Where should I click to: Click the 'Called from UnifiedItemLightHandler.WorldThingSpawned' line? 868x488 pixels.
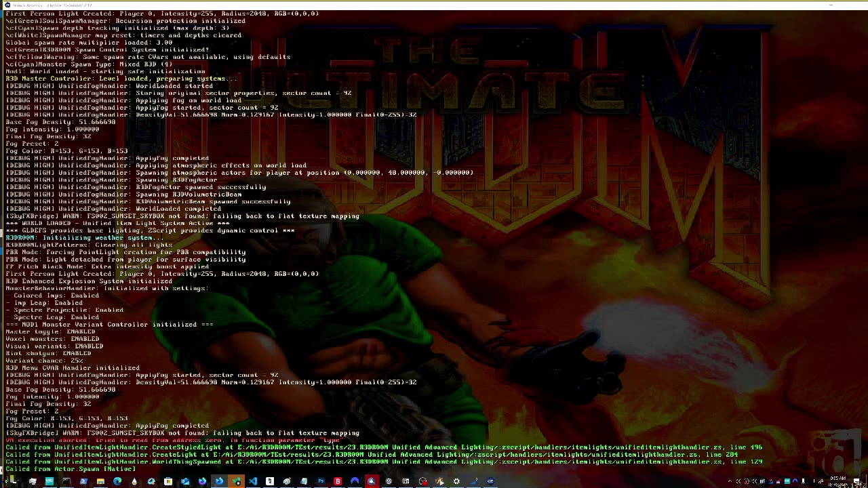pos(384,462)
